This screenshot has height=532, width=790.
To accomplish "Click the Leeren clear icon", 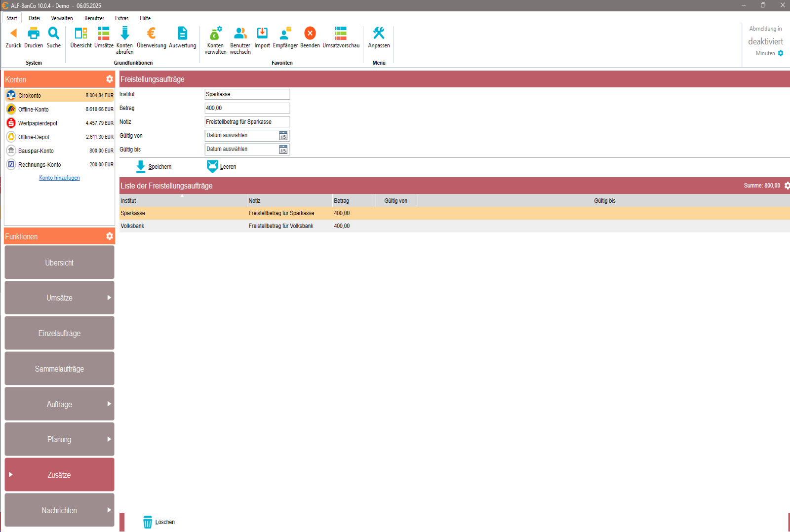I will tap(212, 166).
